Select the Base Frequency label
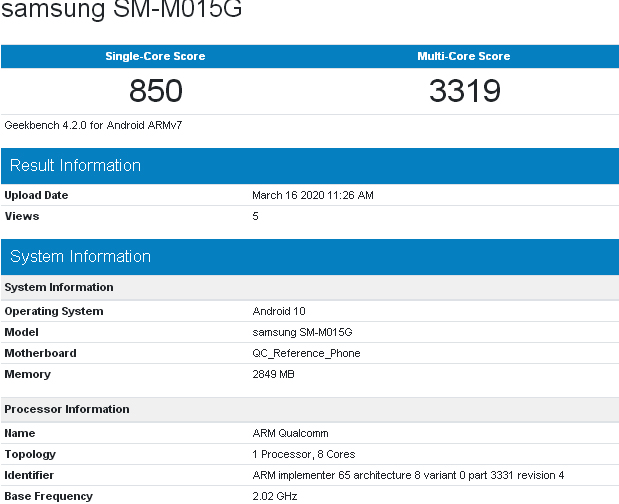619x504 pixels. [x=49, y=496]
